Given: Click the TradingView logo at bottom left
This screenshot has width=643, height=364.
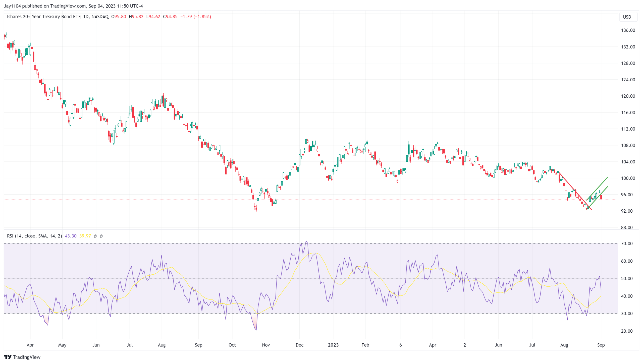Looking at the screenshot, I should (22, 357).
